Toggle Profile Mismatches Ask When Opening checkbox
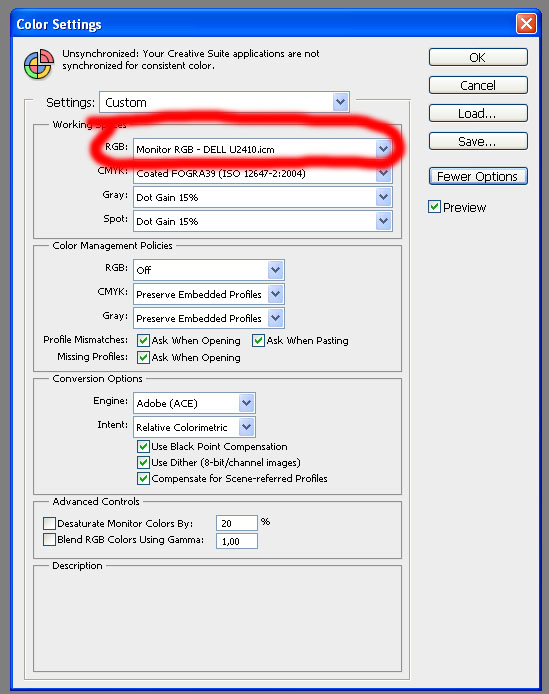 coord(143,340)
